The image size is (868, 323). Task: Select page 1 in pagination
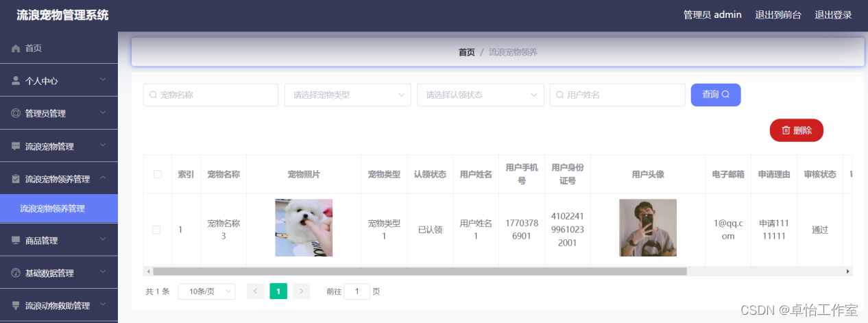(x=278, y=291)
